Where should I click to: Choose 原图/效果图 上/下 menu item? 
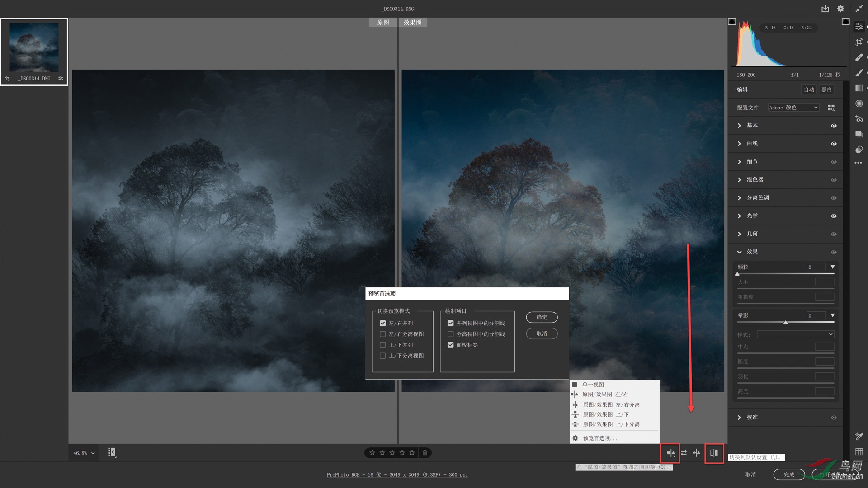[606, 414]
